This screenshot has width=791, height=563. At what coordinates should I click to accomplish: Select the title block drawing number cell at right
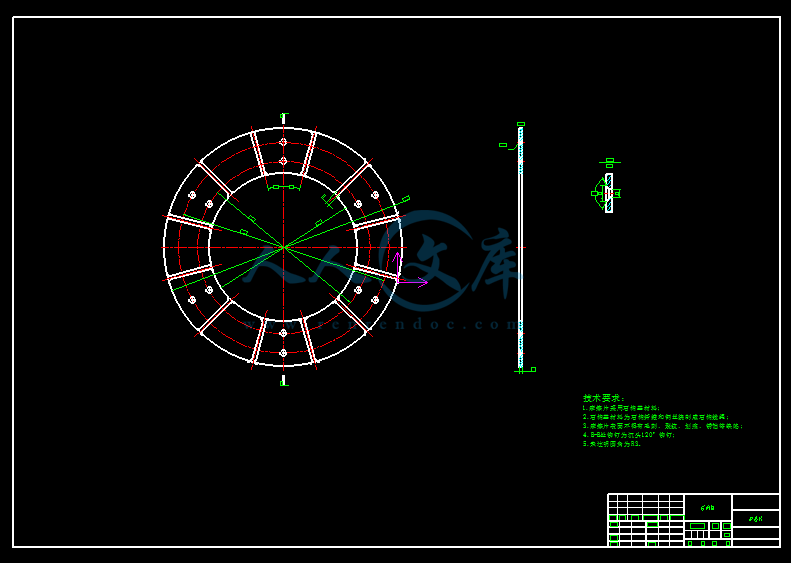(x=755, y=519)
